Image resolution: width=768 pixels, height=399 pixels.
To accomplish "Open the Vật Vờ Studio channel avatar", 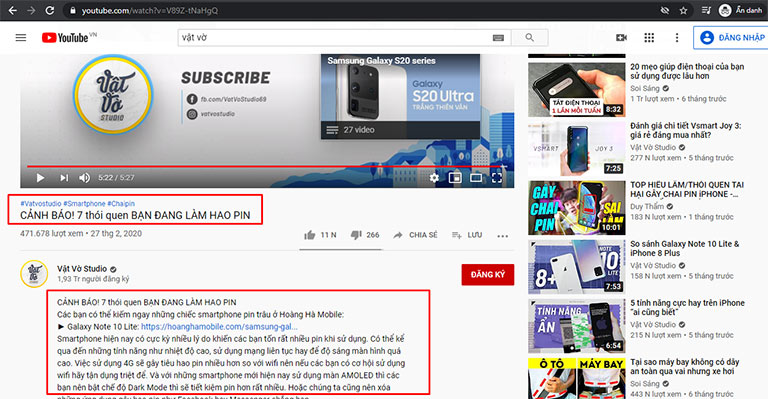I will [x=34, y=274].
